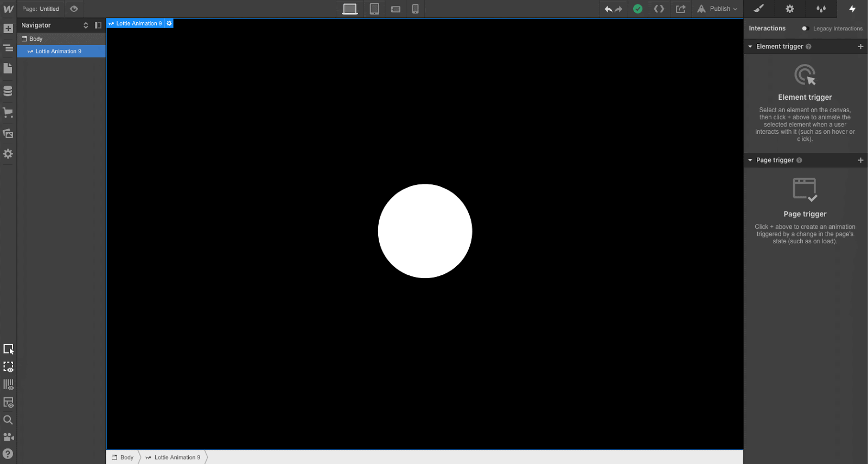Open the code export icon
The image size is (868, 464).
(x=659, y=9)
